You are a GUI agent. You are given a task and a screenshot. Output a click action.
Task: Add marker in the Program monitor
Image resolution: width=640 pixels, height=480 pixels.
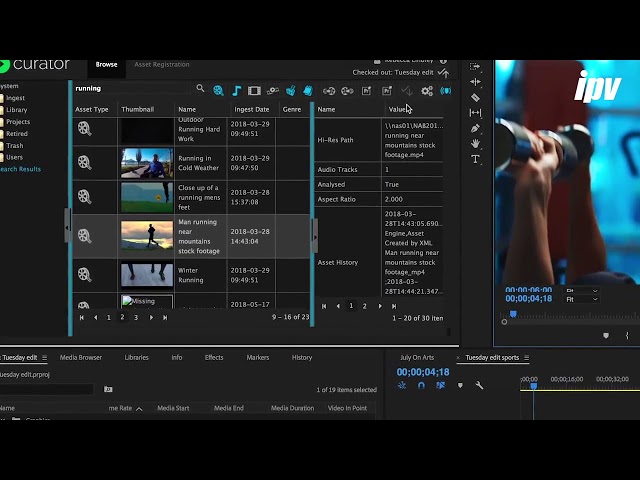[606, 336]
